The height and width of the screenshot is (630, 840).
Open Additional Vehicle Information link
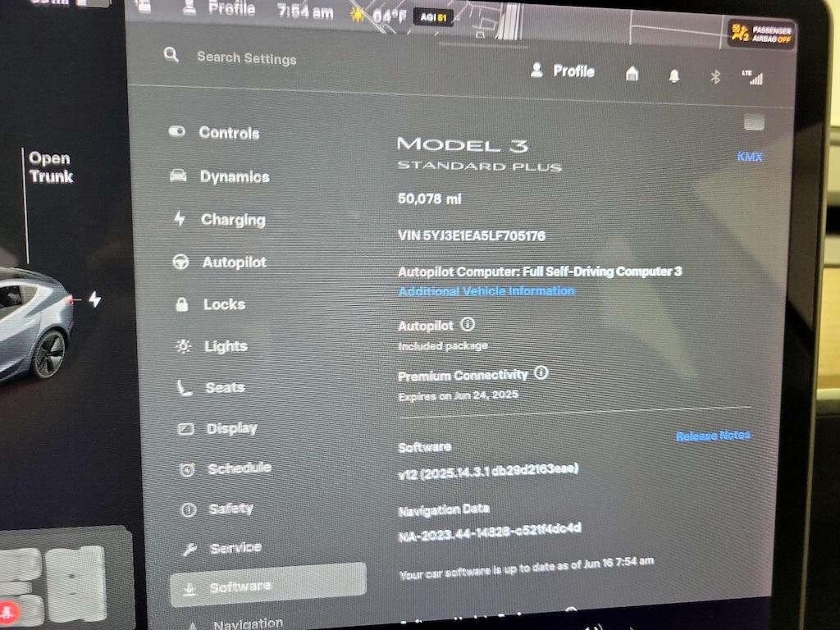pos(487,291)
